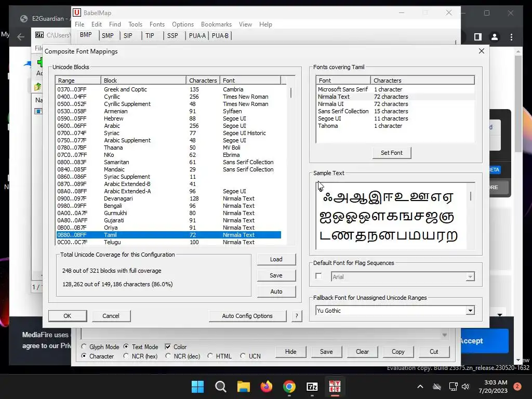Switch to PUA-A plane tab

(197, 36)
